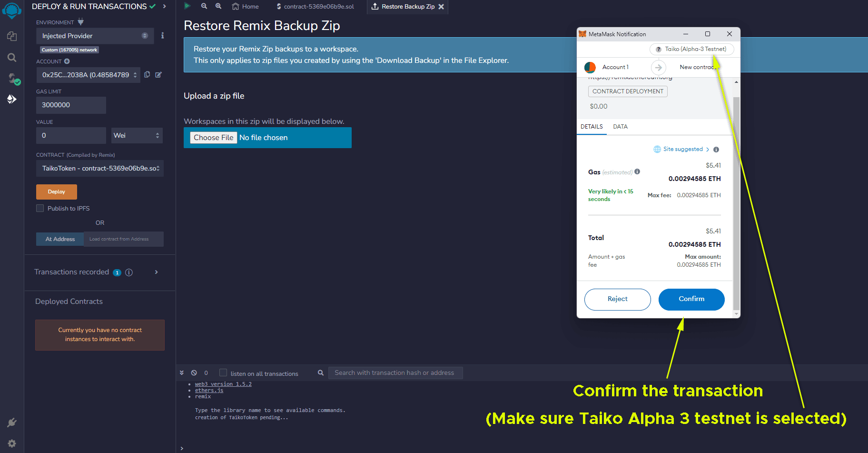The image size is (868, 453).
Task: Click the Choose File button
Action: pos(214,138)
